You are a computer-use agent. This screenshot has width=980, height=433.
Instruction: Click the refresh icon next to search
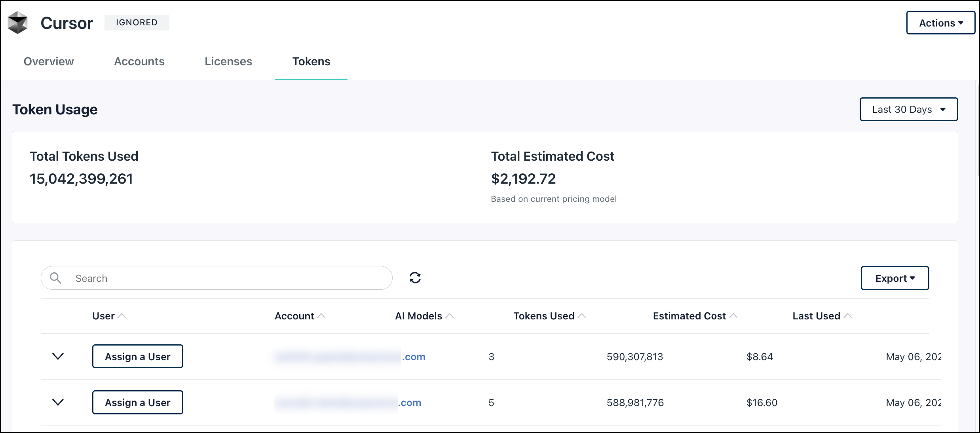(415, 278)
